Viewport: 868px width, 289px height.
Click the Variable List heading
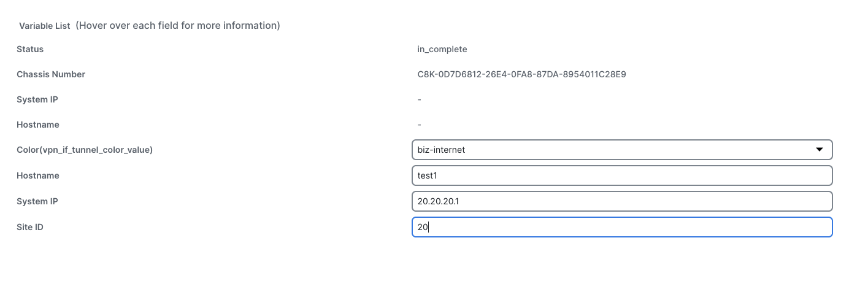(x=45, y=26)
